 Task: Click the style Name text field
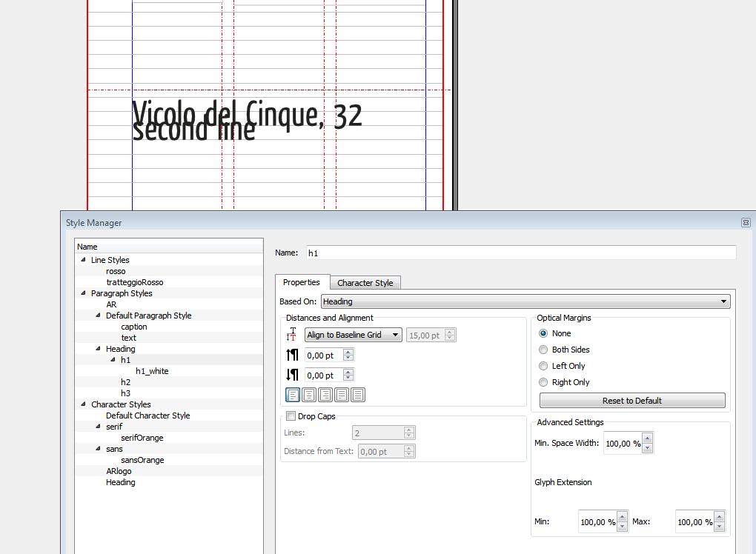click(520, 253)
